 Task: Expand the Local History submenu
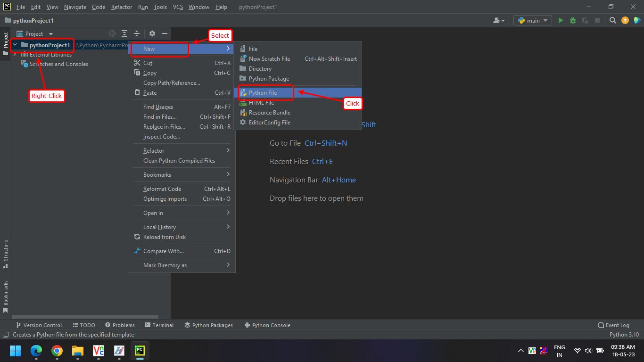pos(182,227)
